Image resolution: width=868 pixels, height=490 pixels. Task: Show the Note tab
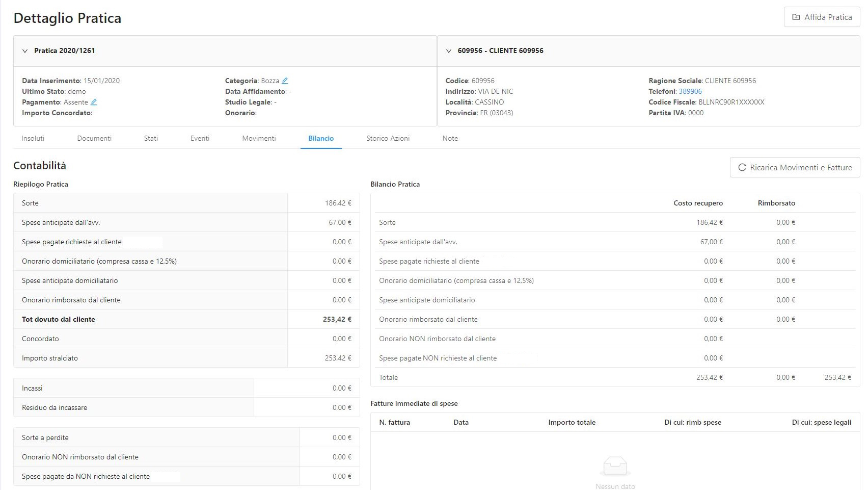pos(450,139)
